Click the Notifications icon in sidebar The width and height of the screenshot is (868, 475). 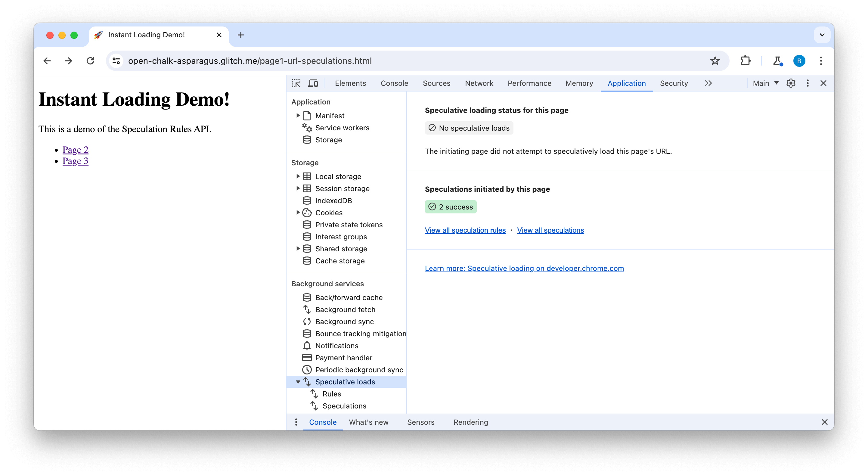click(307, 346)
